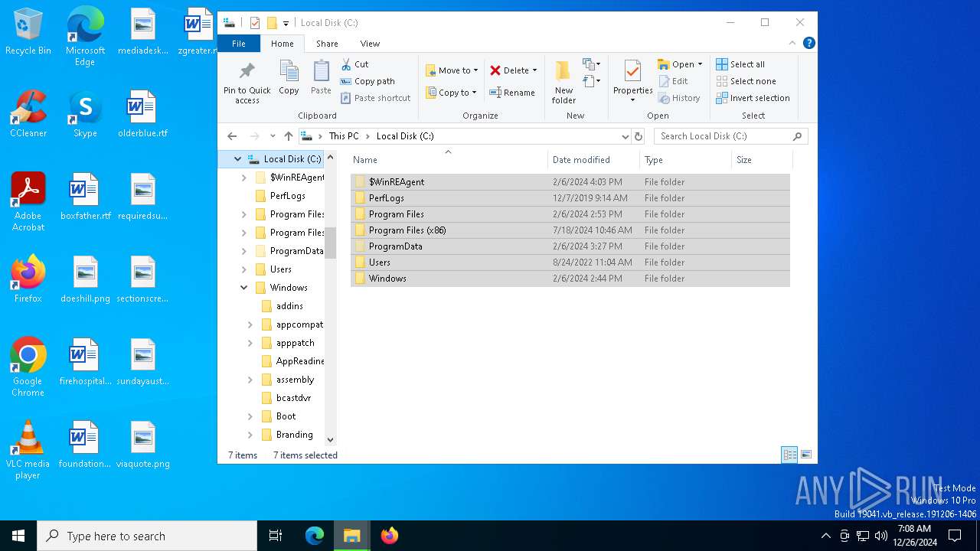Click Copy path in the Clipboard group
The image size is (980, 551).
[367, 81]
